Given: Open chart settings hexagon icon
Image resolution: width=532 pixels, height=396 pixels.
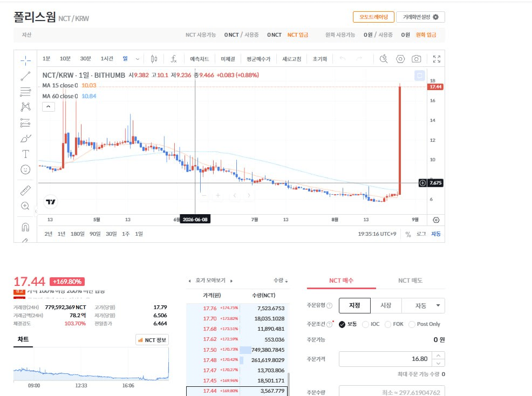Looking at the screenshot, I should coord(400,59).
